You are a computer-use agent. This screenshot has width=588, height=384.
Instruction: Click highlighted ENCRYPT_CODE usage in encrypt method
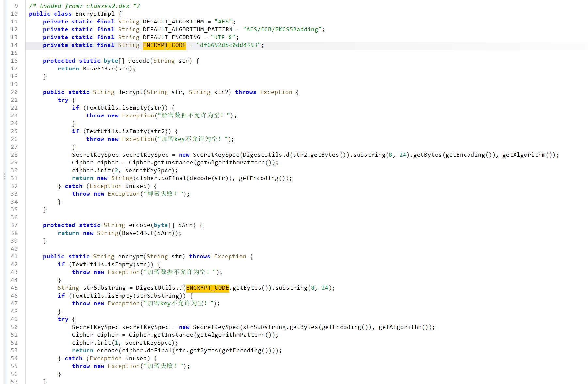pos(207,288)
